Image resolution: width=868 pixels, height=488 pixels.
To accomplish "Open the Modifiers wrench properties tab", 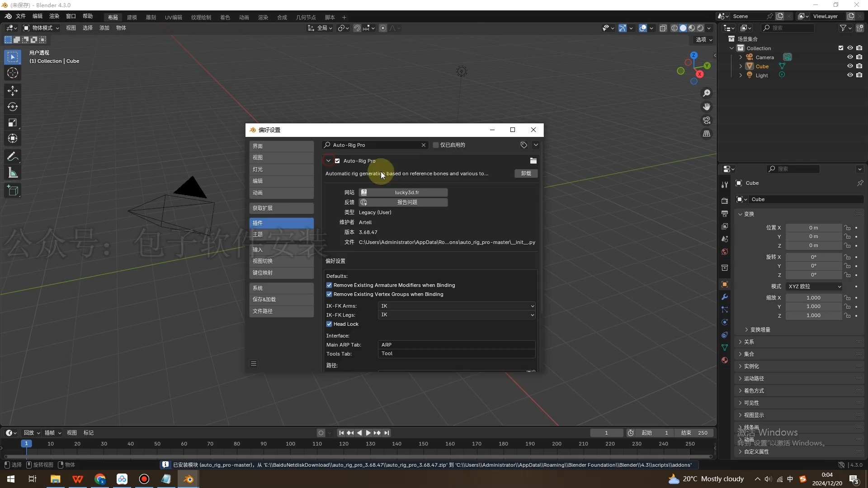I will tap(725, 297).
